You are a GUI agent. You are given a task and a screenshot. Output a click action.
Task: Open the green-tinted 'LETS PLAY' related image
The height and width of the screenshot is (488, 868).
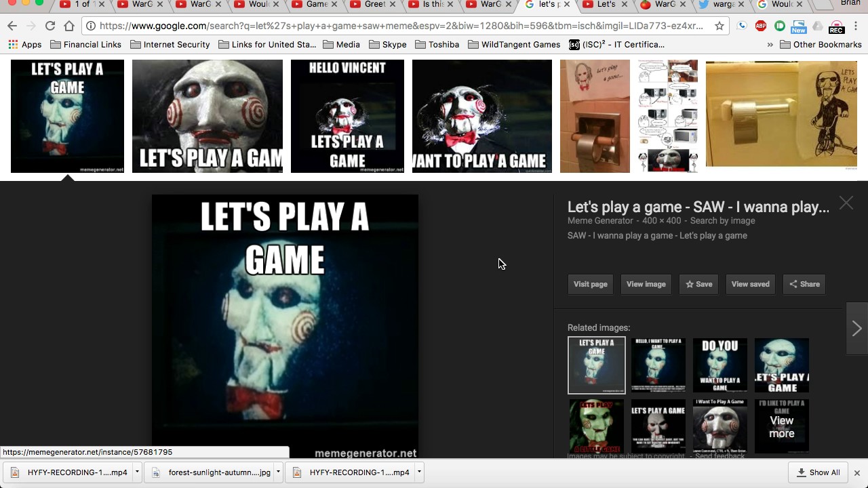click(x=596, y=426)
